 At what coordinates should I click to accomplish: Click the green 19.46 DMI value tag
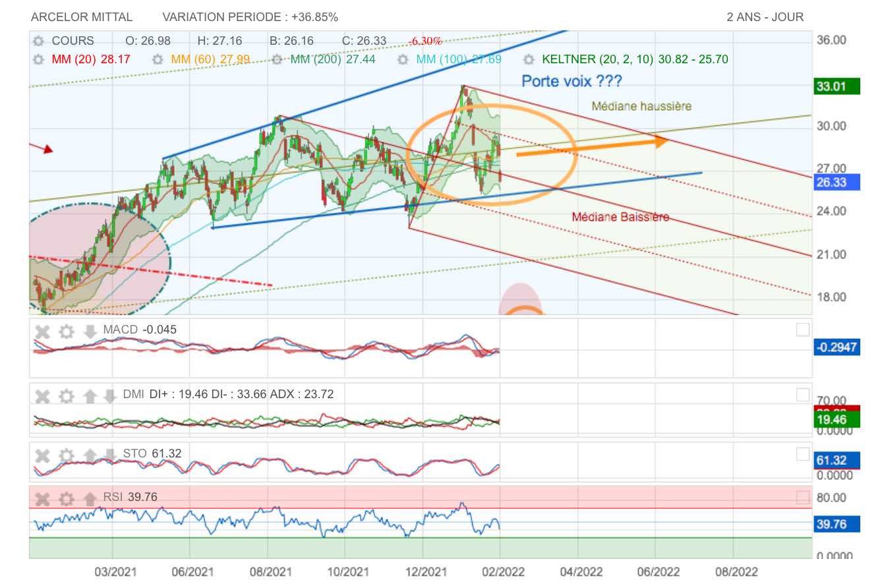tap(837, 420)
